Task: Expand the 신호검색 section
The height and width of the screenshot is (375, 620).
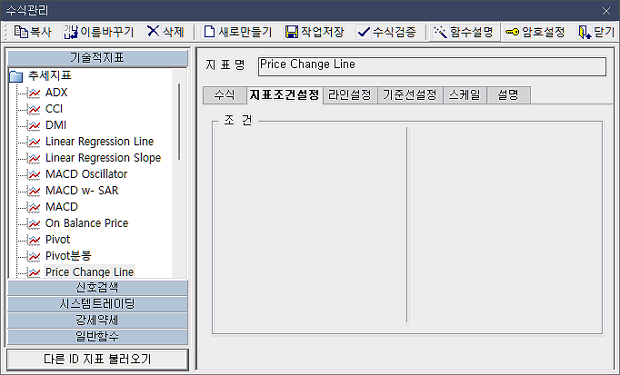Action: coord(97,287)
